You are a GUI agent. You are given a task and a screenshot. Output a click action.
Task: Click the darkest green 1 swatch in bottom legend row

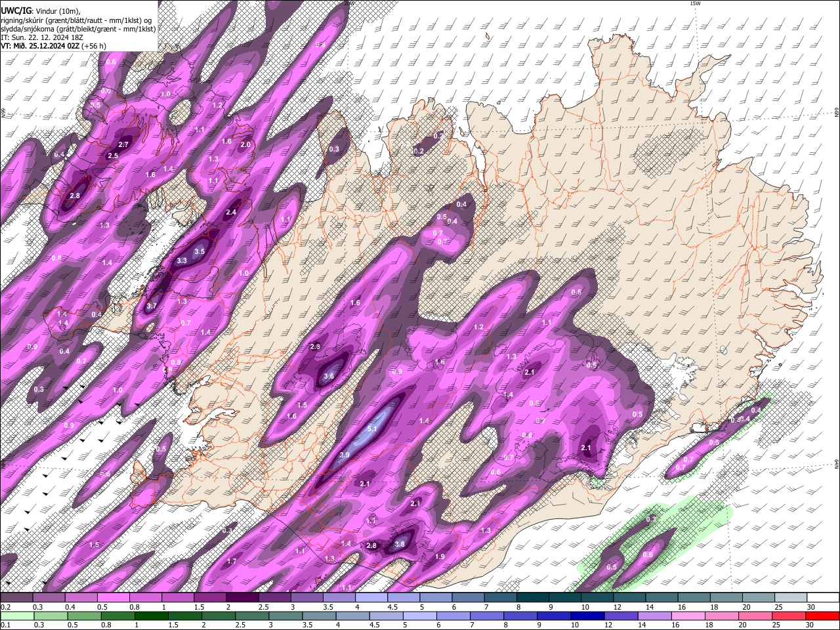tap(151, 616)
